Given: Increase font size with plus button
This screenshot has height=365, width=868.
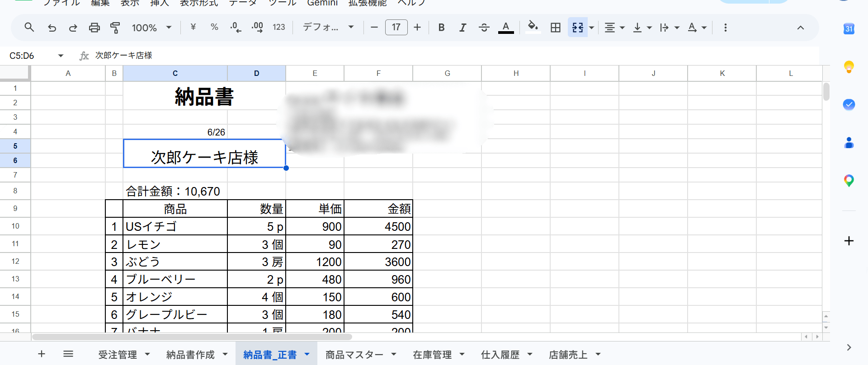Looking at the screenshot, I should coord(417,28).
